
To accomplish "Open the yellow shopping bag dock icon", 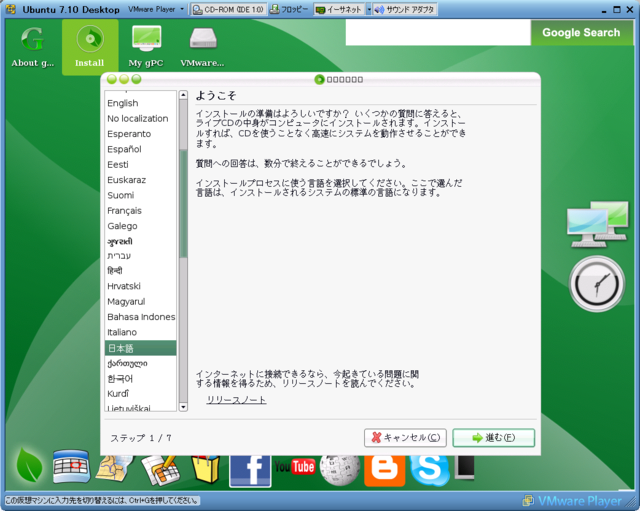I will click(x=206, y=469).
